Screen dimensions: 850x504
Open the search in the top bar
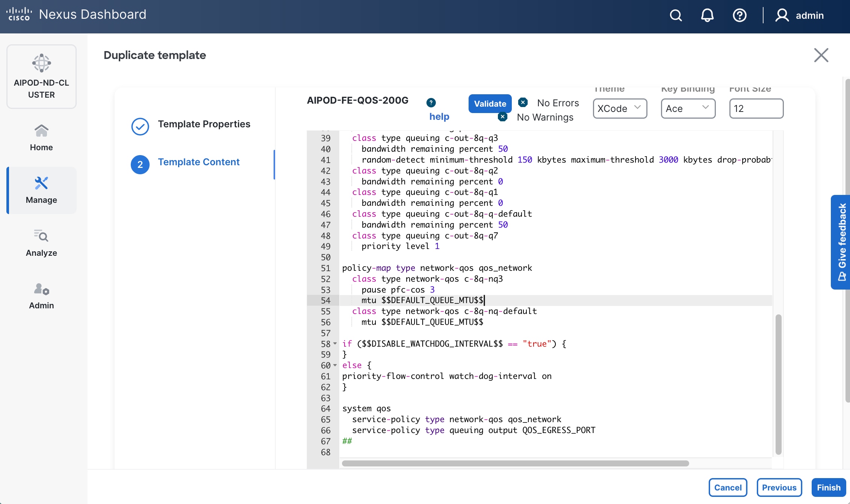click(x=675, y=15)
